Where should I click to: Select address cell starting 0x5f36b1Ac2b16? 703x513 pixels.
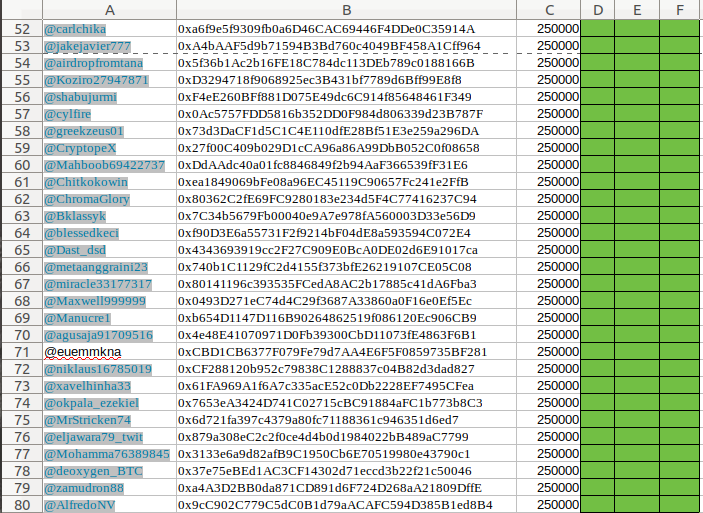[346, 63]
